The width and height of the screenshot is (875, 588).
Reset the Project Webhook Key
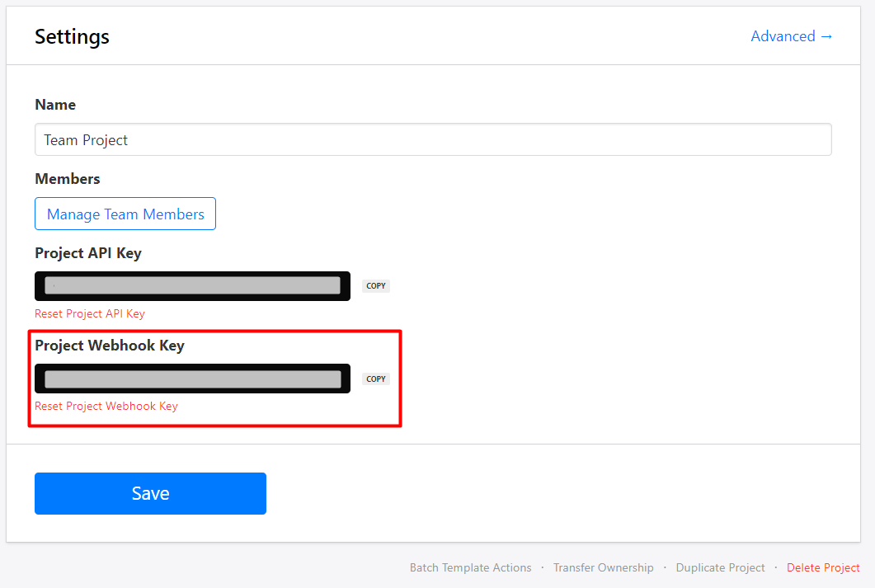point(106,406)
